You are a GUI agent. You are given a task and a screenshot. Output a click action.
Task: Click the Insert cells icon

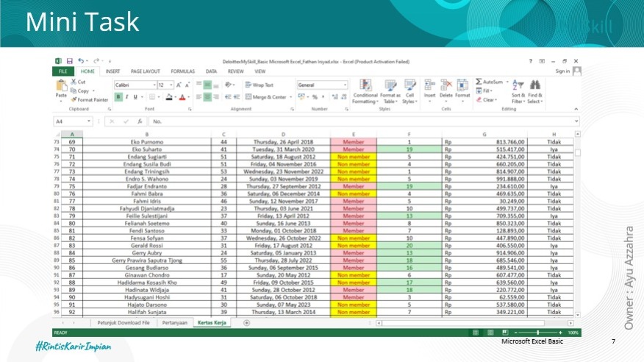429,85
